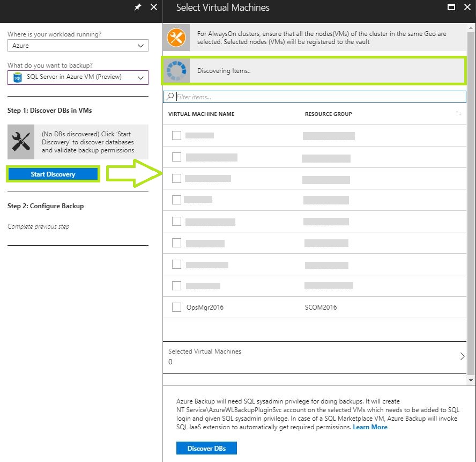
Task: Click the SQL database icon in backup dropdown
Action: tap(18, 77)
